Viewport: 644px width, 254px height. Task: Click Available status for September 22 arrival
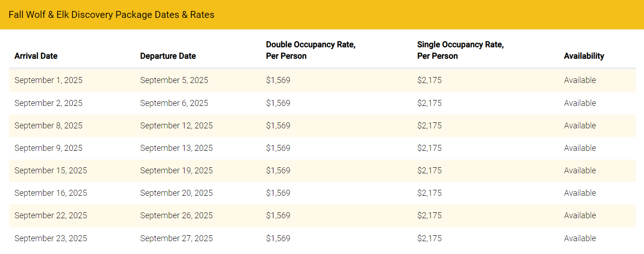(580, 215)
